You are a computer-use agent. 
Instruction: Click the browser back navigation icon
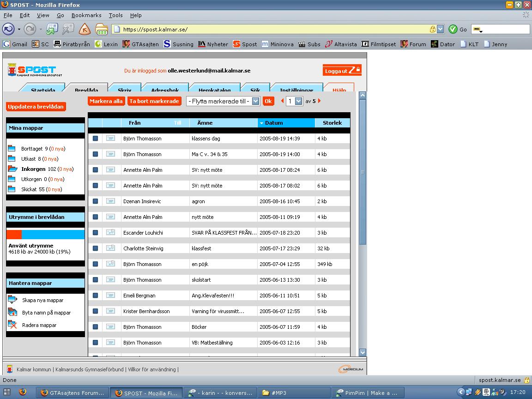click(8, 29)
